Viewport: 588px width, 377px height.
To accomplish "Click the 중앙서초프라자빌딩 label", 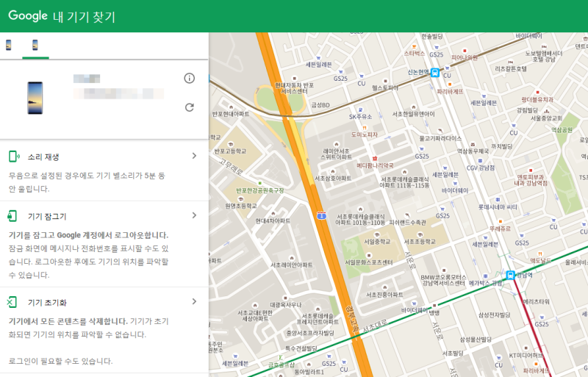I will pos(309,333).
